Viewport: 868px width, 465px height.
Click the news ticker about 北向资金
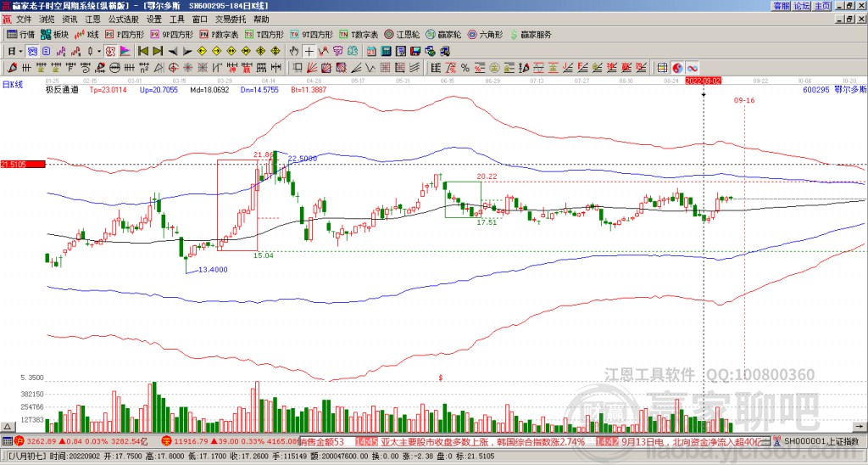(691, 442)
